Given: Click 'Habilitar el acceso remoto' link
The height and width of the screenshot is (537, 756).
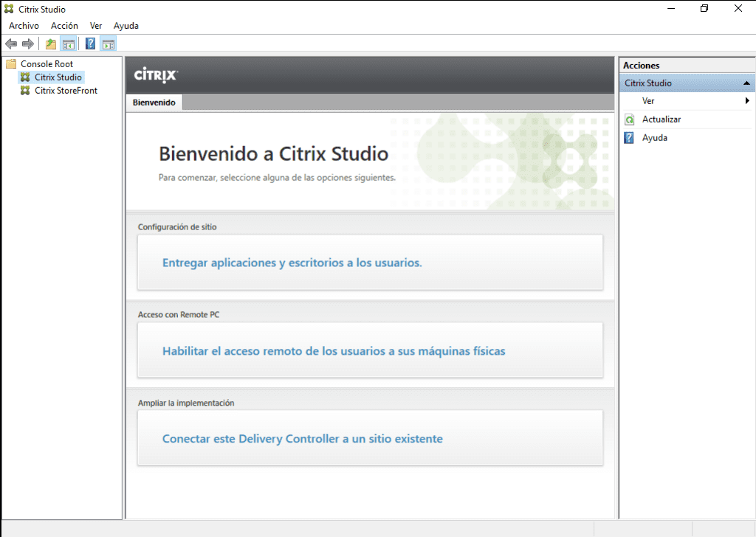Looking at the screenshot, I should 333,351.
